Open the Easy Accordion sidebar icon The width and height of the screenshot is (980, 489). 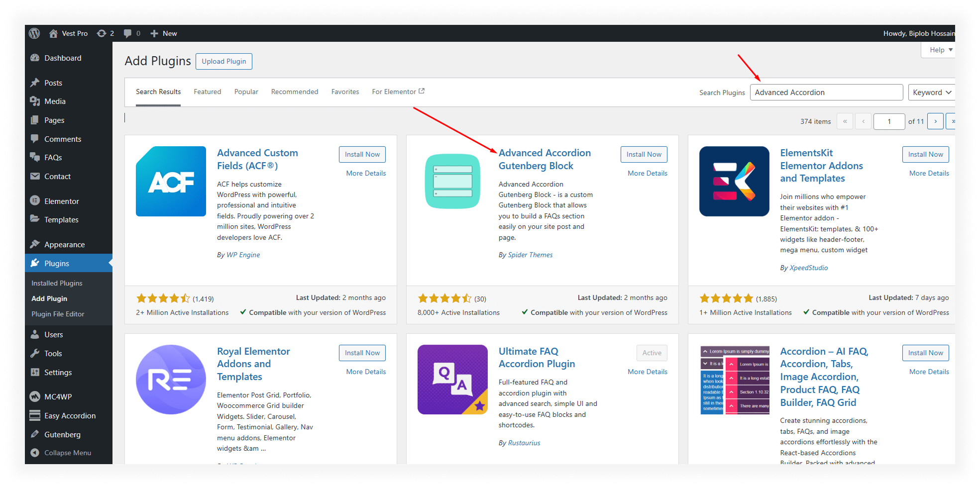click(x=35, y=415)
